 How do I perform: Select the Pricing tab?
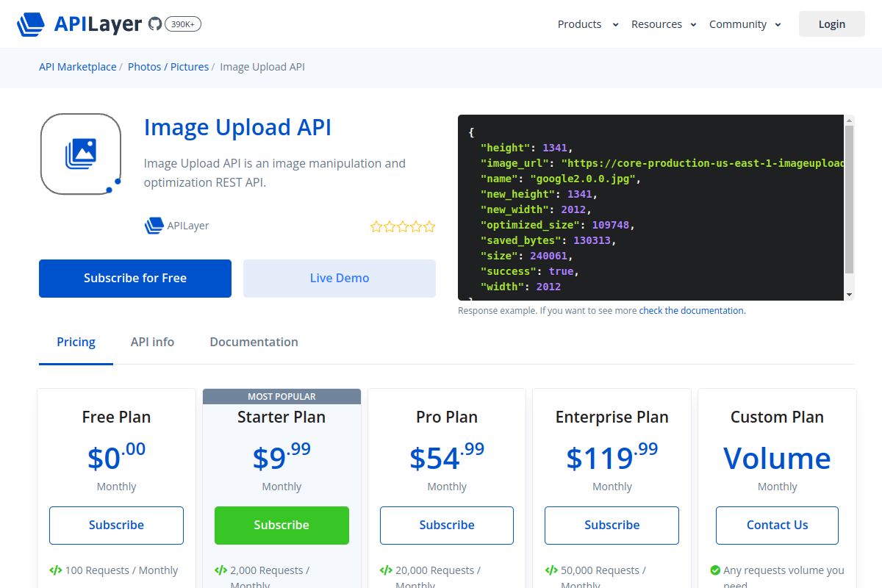coord(76,343)
